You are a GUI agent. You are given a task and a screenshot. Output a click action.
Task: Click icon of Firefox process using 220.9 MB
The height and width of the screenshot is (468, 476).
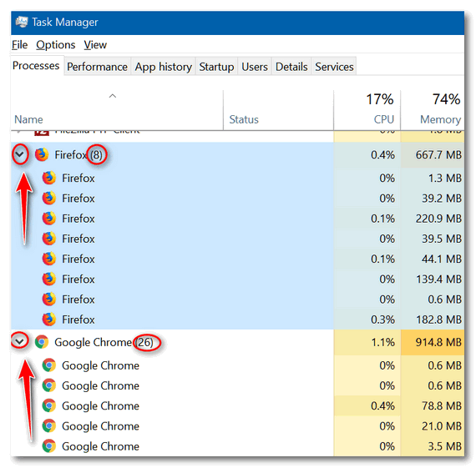[x=49, y=219]
